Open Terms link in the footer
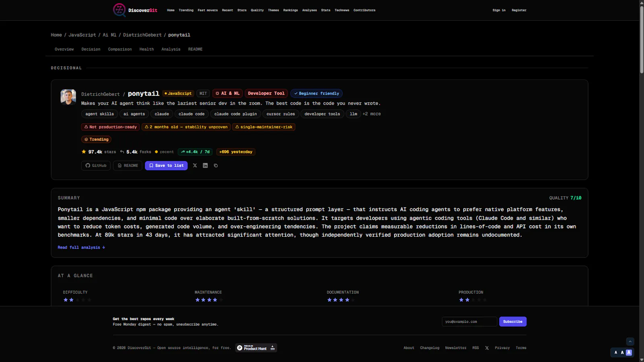 (x=521, y=348)
